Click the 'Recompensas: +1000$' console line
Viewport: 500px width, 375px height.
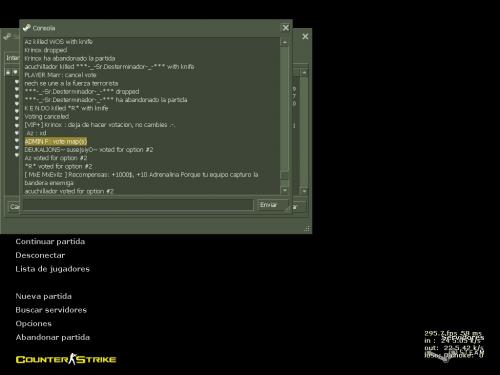[141, 175]
